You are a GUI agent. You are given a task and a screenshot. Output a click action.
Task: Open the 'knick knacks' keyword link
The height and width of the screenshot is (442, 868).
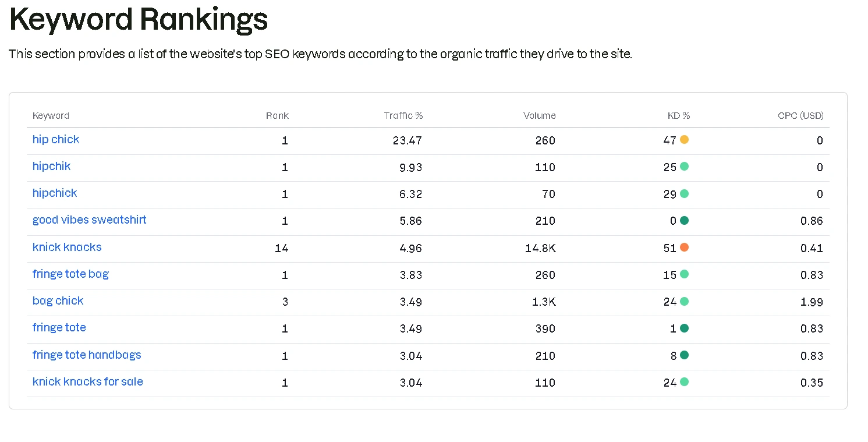[x=67, y=247]
